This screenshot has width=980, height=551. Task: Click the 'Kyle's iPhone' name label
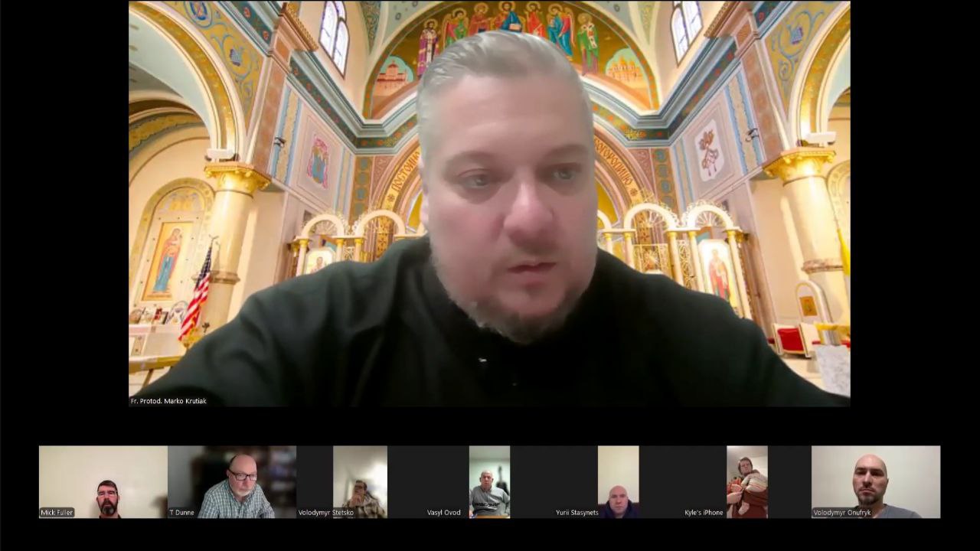[x=704, y=513]
